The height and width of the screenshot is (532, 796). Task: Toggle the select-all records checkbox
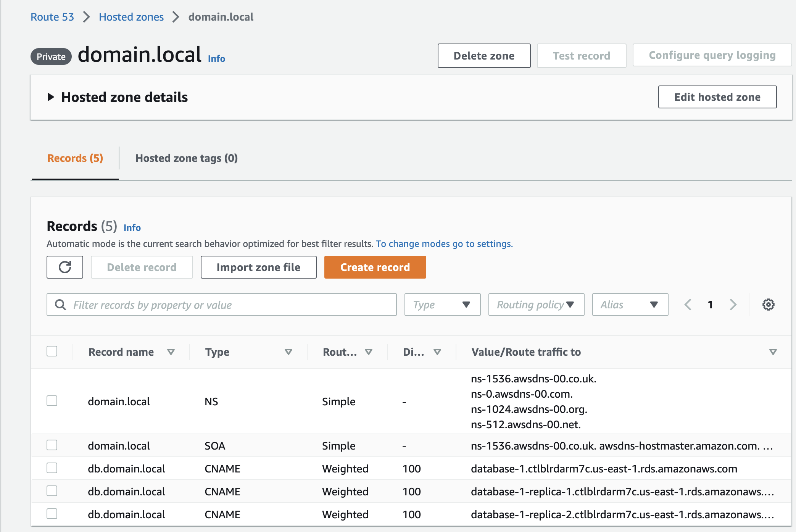[x=52, y=351]
